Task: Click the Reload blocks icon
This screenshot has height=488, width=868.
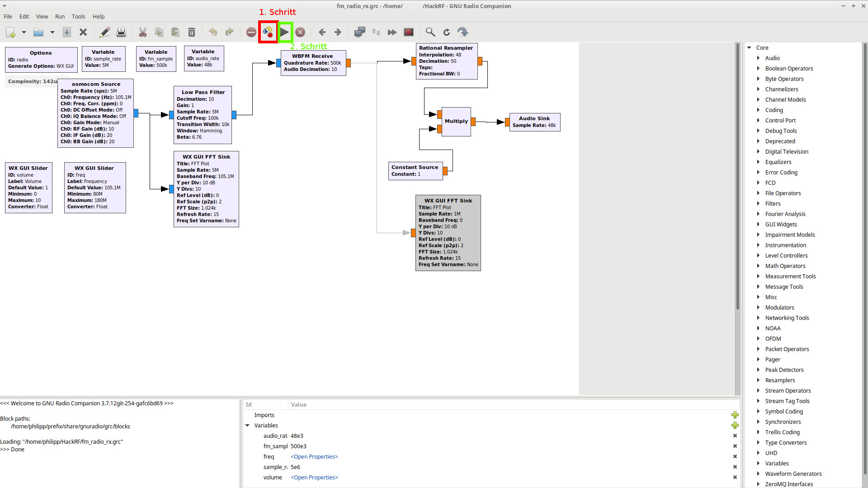Action: click(447, 32)
